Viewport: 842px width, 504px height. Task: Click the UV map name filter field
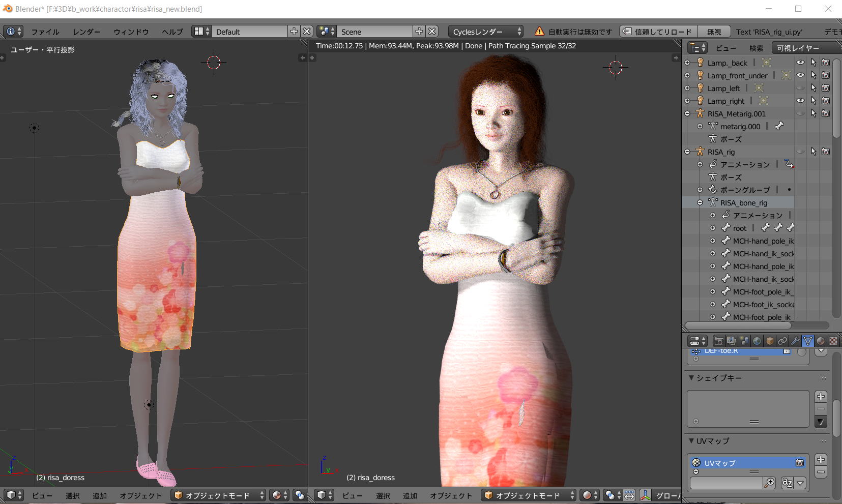click(727, 483)
